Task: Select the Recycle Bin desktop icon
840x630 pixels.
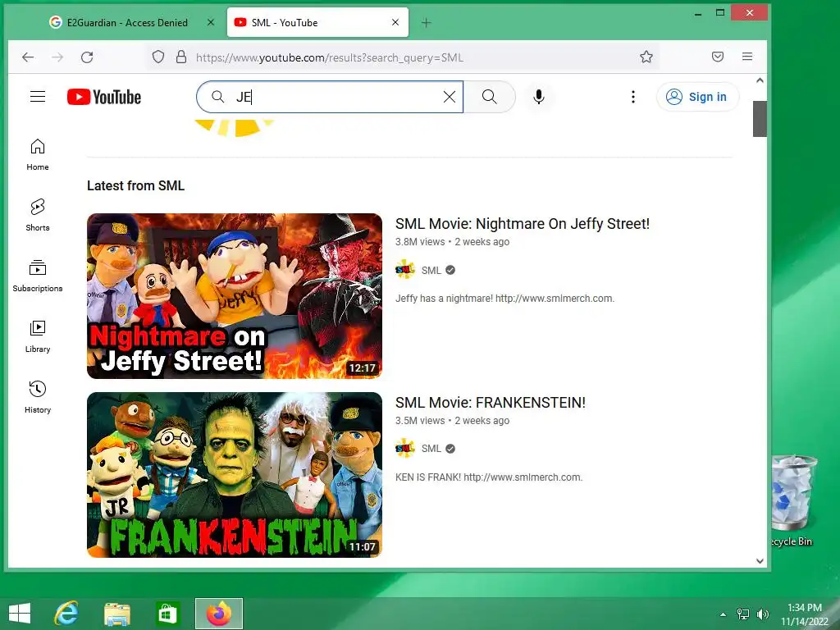Action: point(794,501)
